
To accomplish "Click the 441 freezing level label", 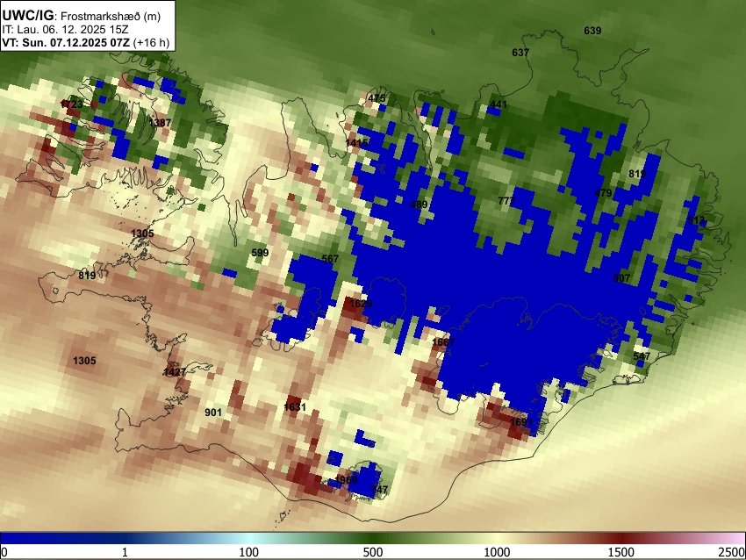I will point(499,104).
